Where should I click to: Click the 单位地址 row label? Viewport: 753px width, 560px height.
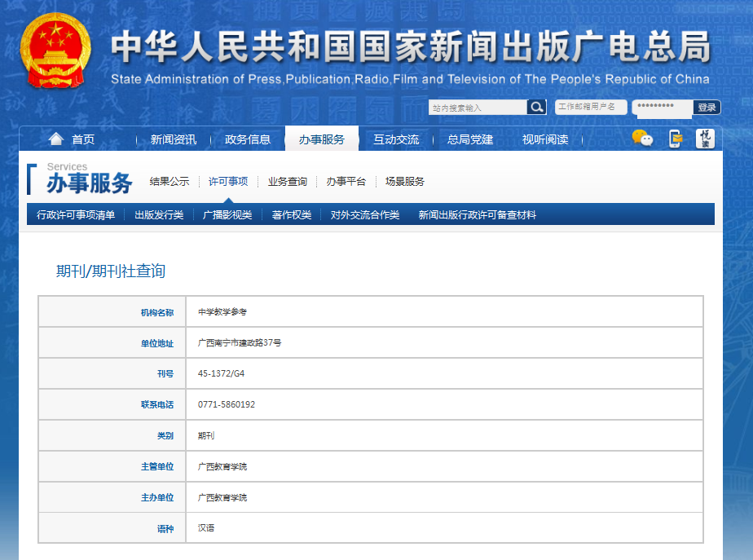[x=157, y=343]
